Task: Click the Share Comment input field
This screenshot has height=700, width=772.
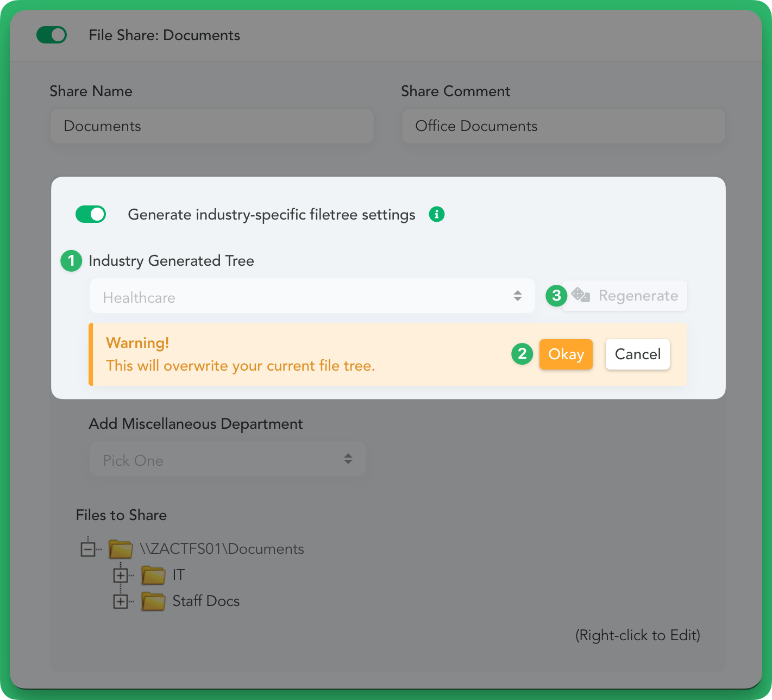Action: [x=563, y=126]
